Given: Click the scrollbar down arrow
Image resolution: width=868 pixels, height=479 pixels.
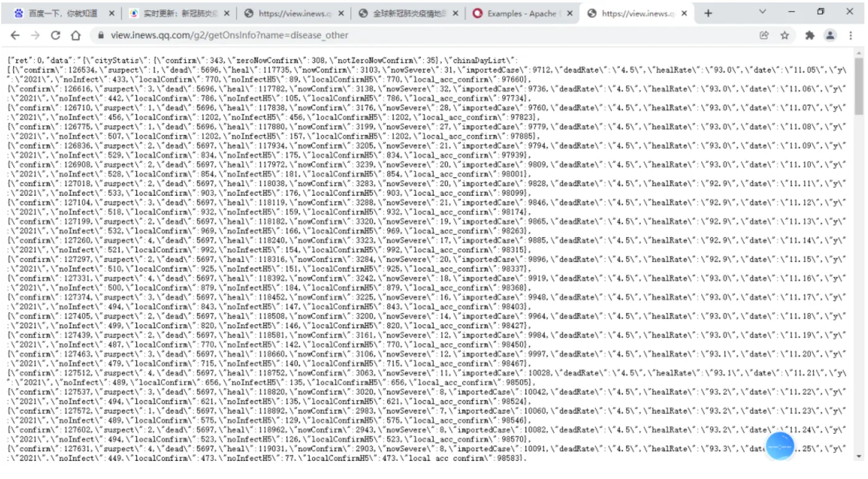Looking at the screenshot, I should point(859,457).
